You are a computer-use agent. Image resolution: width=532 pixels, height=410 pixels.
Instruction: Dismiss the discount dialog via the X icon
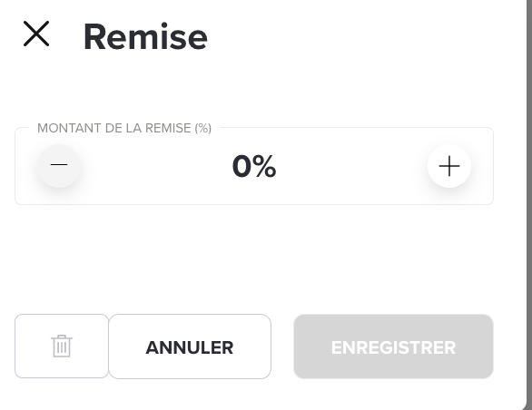click(36, 34)
